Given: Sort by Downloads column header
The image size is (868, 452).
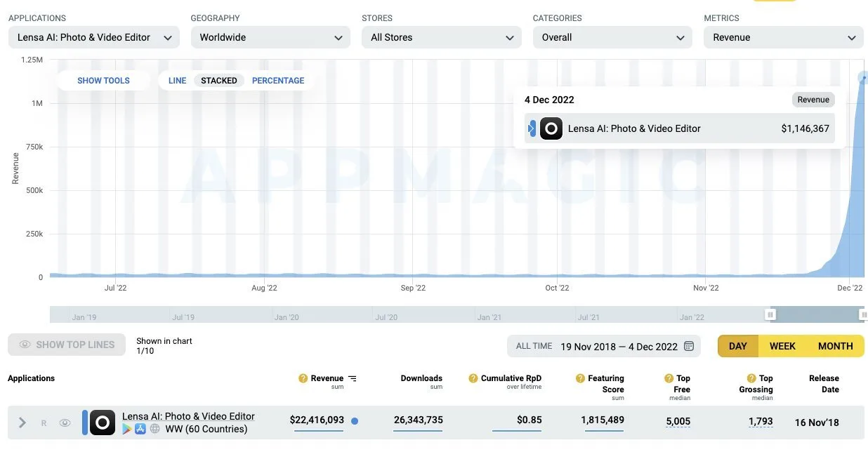Looking at the screenshot, I should point(421,378).
